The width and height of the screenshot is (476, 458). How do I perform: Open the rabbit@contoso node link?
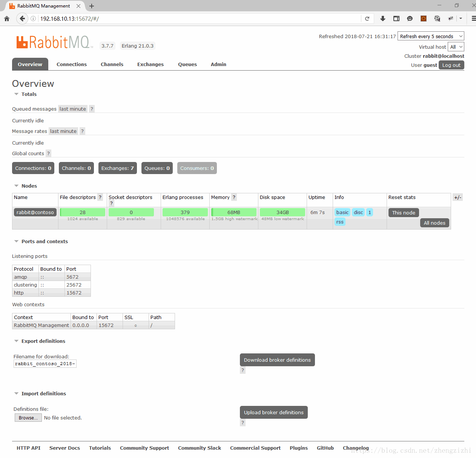[35, 212]
